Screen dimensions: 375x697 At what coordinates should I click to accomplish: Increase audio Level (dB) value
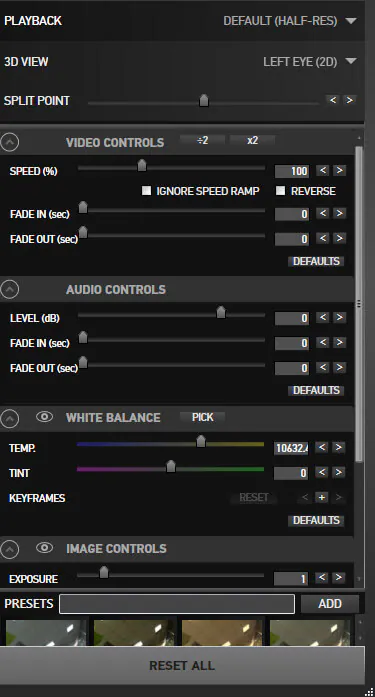pyautogui.click(x=339, y=317)
